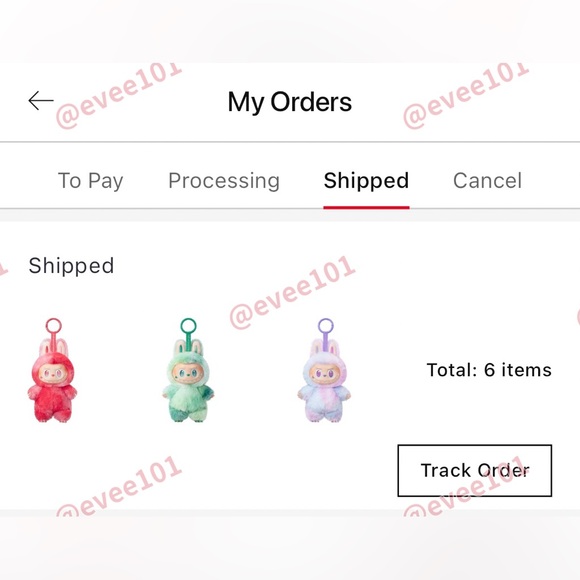Click the face of the red plush doll
This screenshot has height=580, width=580.
[53, 374]
